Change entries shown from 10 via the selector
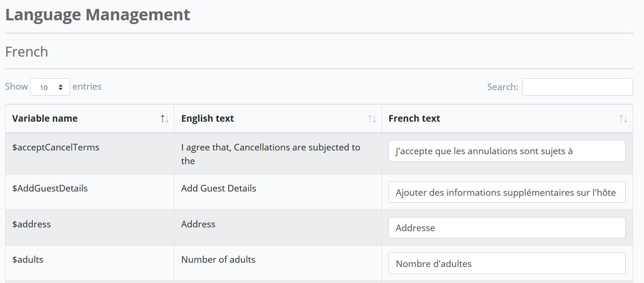Image resolution: width=644 pixels, height=283 pixels. 50,87
